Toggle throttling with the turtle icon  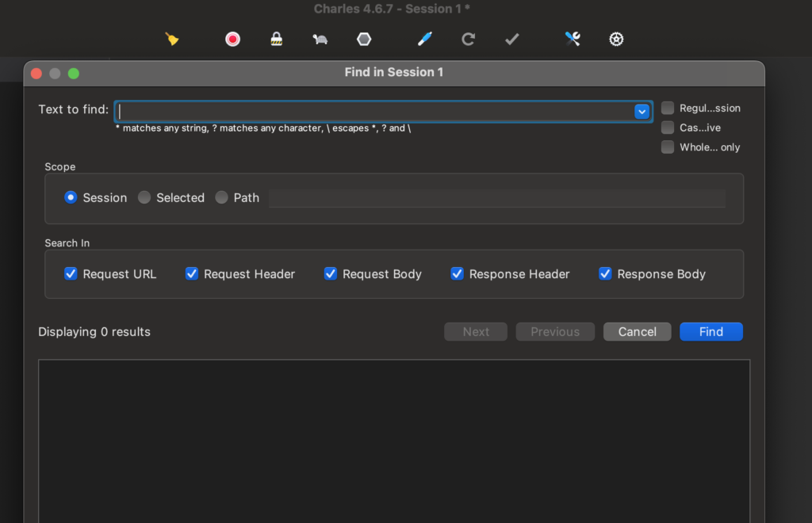tap(320, 39)
